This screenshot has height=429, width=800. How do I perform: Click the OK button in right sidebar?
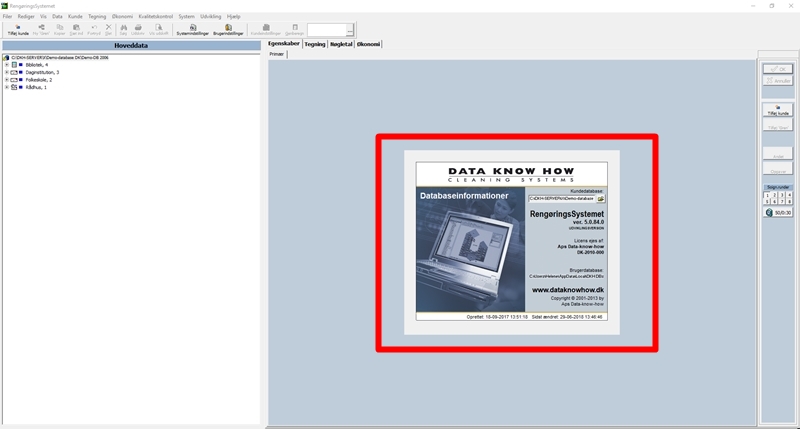(778, 69)
